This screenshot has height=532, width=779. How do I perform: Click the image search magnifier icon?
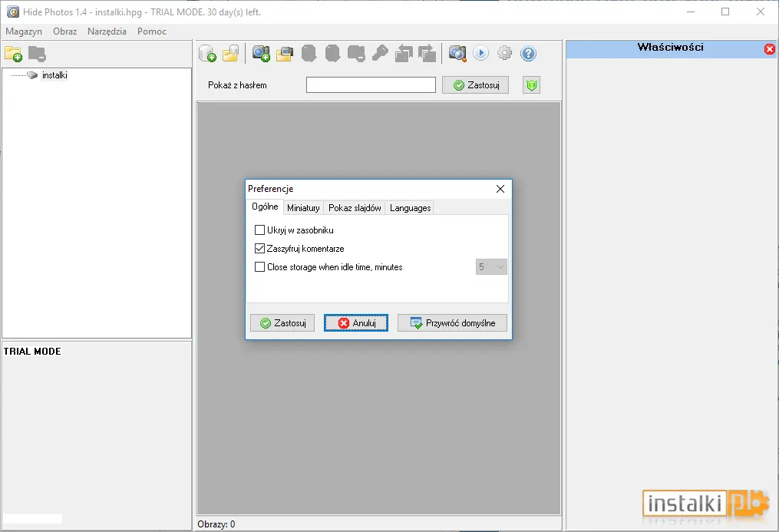coord(457,53)
